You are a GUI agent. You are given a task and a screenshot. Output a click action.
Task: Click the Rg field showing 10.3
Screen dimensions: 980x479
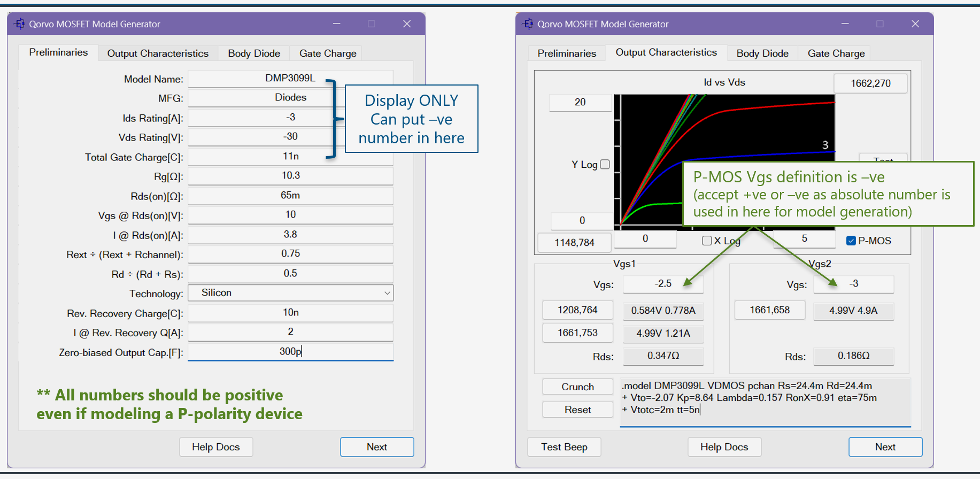coord(290,176)
